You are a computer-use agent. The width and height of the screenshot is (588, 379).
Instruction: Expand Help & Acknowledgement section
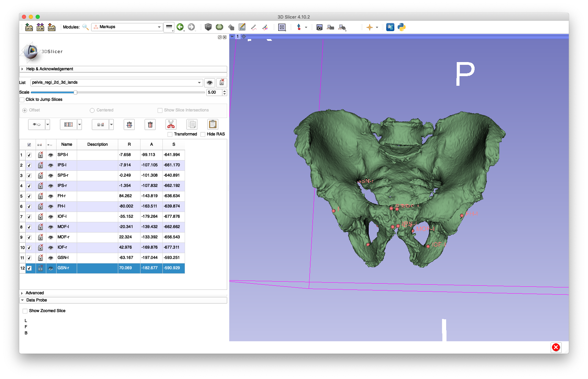123,69
